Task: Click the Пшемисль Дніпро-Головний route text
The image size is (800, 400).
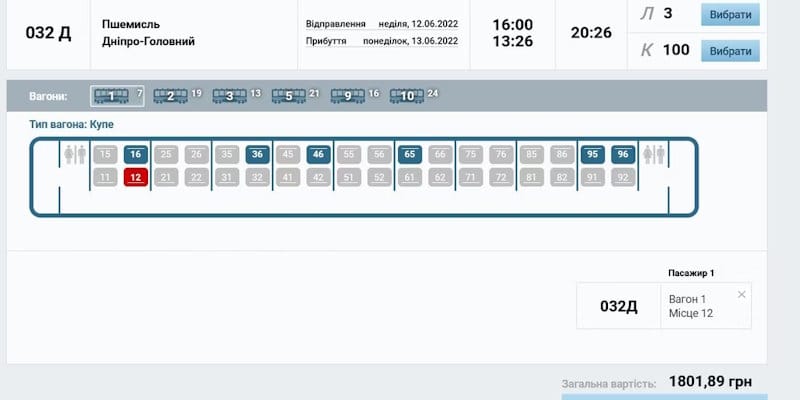Action: click(149, 32)
